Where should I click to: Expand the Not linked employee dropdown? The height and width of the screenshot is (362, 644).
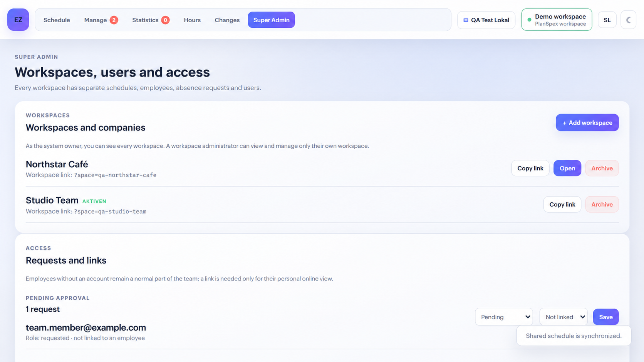[x=563, y=317]
